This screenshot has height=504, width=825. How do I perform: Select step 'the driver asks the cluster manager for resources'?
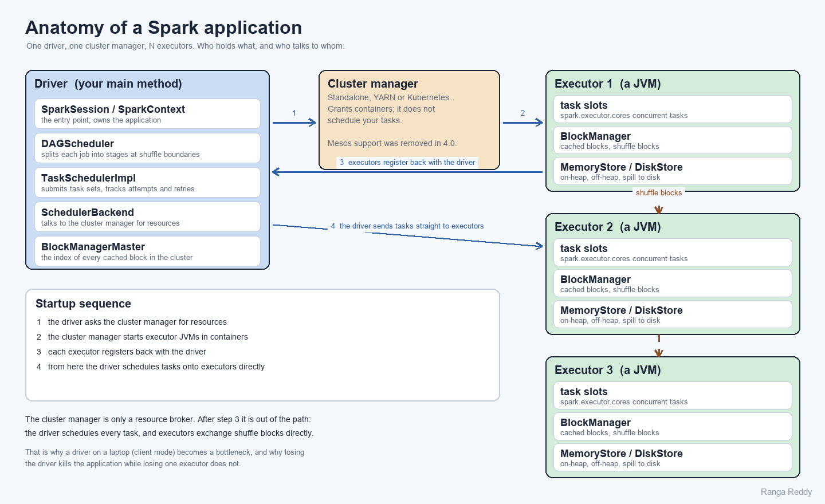click(x=137, y=322)
